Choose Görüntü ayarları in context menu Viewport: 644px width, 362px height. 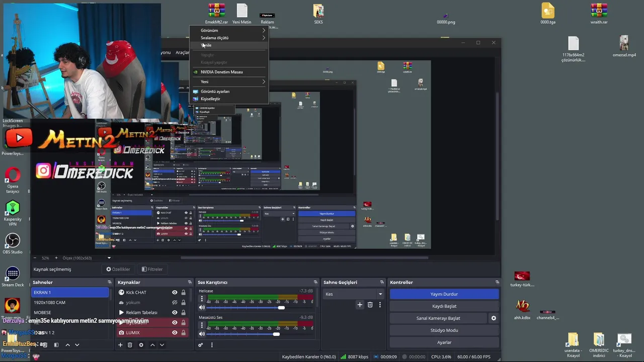228,92
